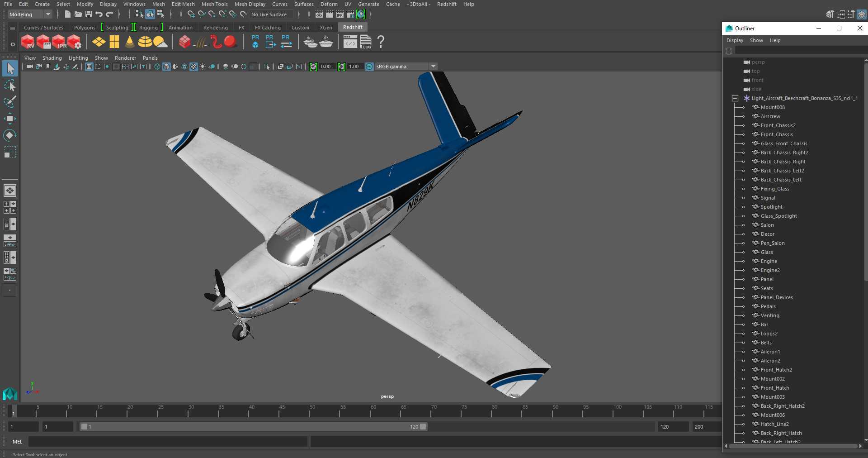Create Redshift physical area light icon
Viewport: 868px width, 458px height.
(99, 42)
